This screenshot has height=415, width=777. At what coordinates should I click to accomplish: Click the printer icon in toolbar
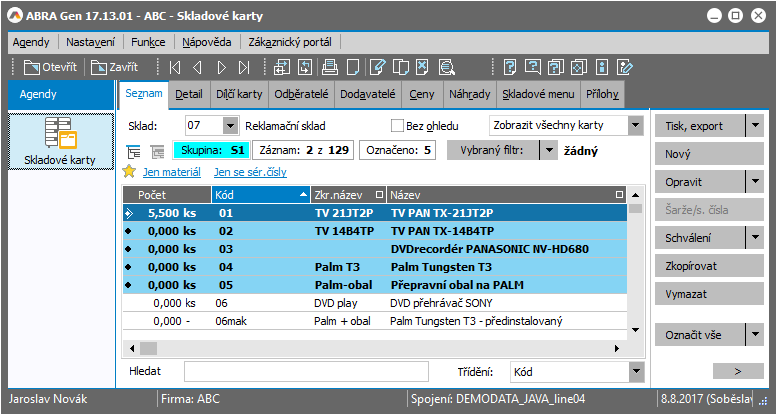coord(329,68)
